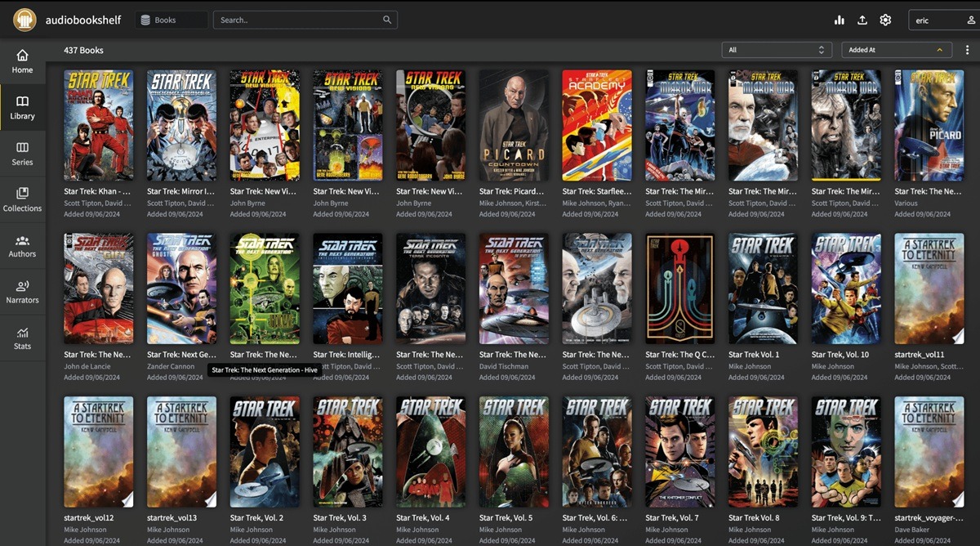Open the Books library selector
Image resolution: width=980 pixels, height=546 pixels.
tap(171, 19)
